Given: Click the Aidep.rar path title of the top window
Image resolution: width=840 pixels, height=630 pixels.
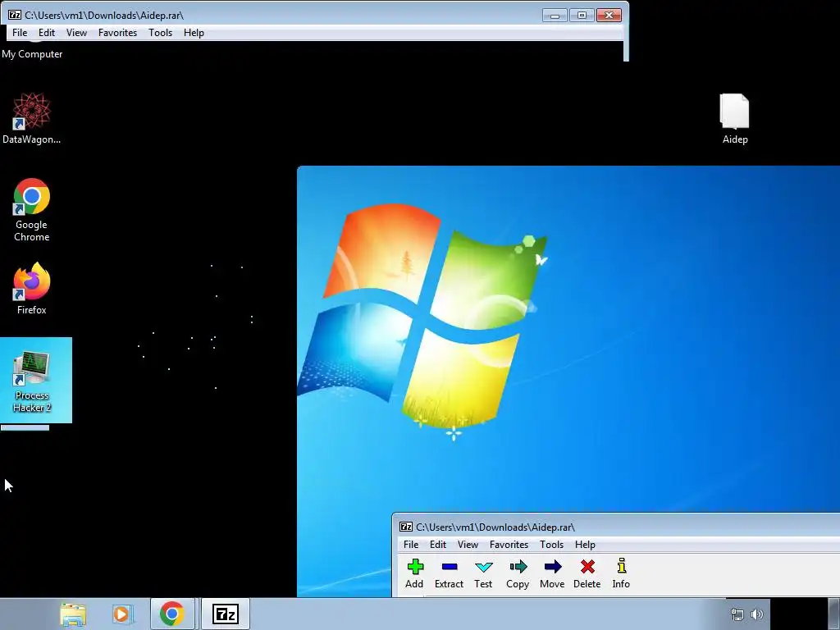Looking at the screenshot, I should [x=104, y=15].
